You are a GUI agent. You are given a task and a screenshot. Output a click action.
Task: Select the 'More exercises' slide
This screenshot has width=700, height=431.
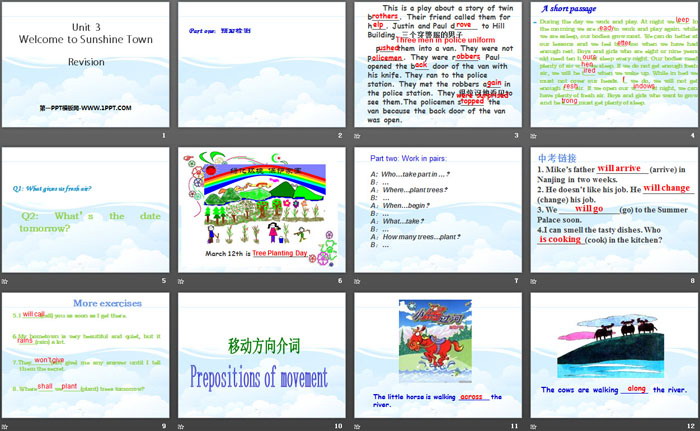(x=86, y=359)
